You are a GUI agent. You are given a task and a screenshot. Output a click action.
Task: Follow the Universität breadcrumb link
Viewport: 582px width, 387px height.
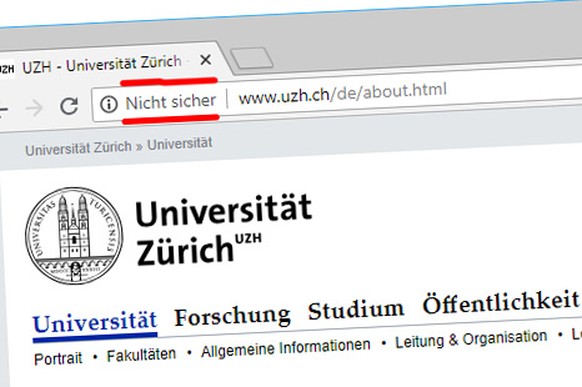tap(180, 144)
